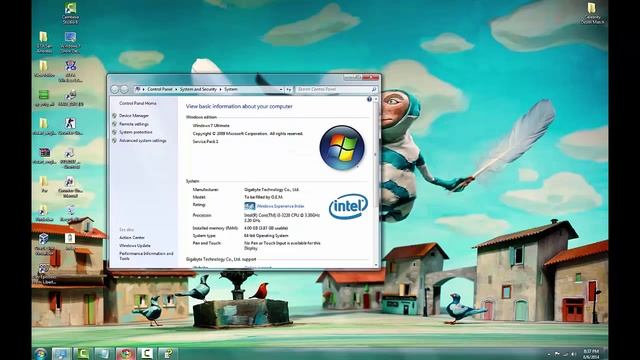Viewport: 640px width, 360px height.
Task: Click the 'Service Pack 1' text
Action: 205,142
